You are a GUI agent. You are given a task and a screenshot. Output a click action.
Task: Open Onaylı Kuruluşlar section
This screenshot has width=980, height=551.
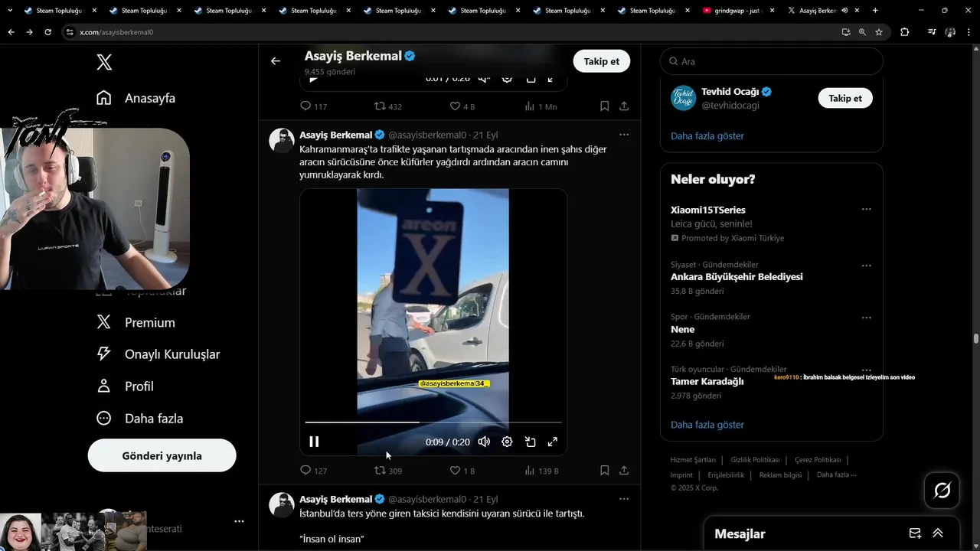[x=158, y=354]
